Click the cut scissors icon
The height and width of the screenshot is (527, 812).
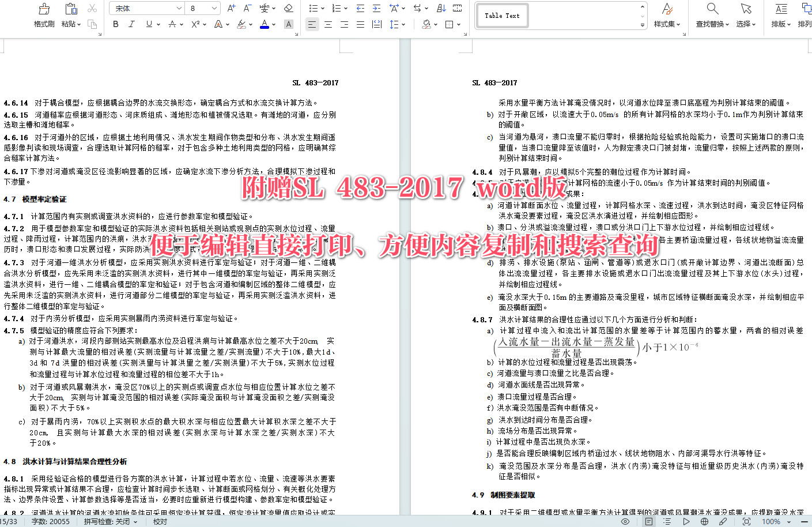pos(92,8)
